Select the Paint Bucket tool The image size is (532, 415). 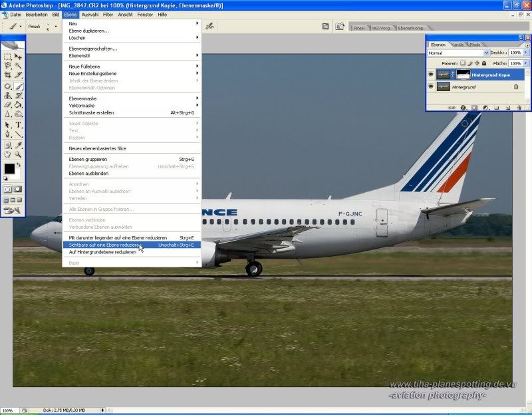coord(19,105)
